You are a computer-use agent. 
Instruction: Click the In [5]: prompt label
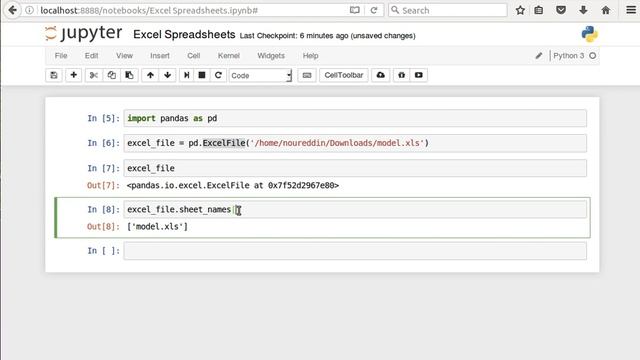pos(104,118)
